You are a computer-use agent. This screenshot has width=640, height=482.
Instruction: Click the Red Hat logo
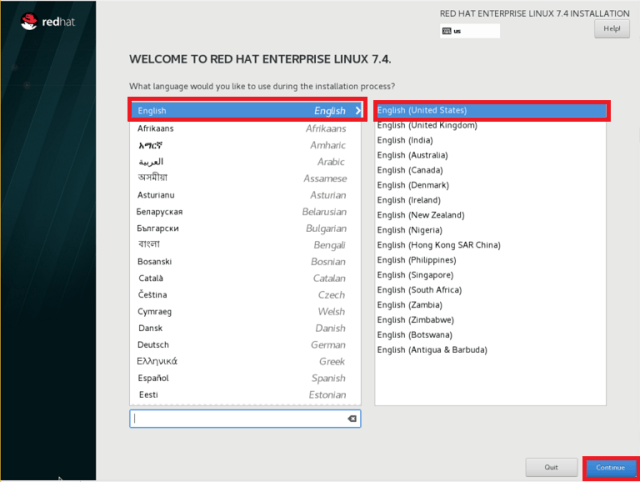(x=48, y=22)
